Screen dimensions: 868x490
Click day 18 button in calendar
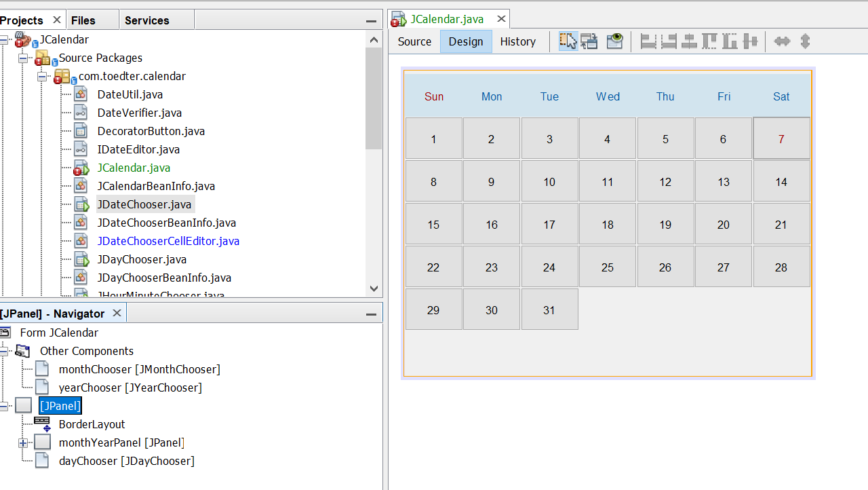click(608, 225)
